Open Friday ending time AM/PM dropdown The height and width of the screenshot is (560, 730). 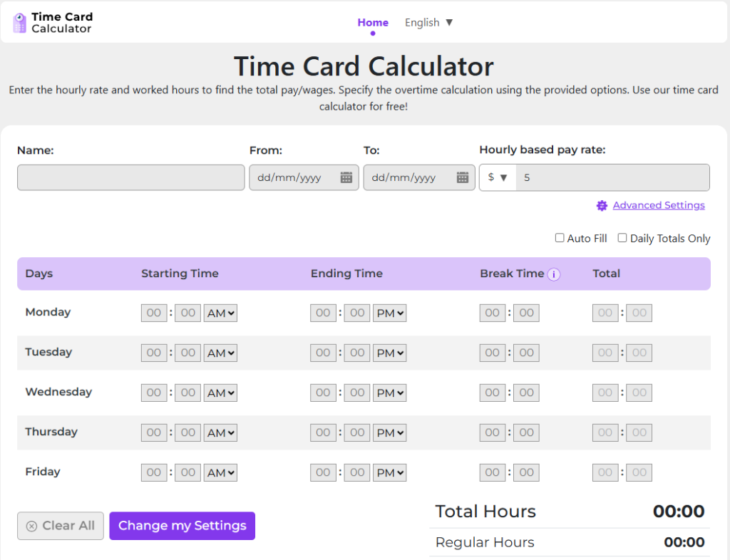tap(390, 472)
